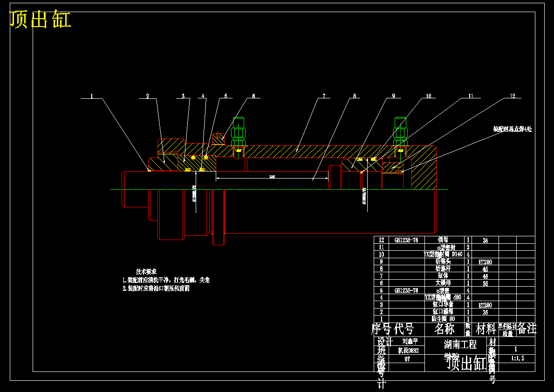Select the 防尘圈 80 part name cell
554x392 pixels.
coord(443,319)
